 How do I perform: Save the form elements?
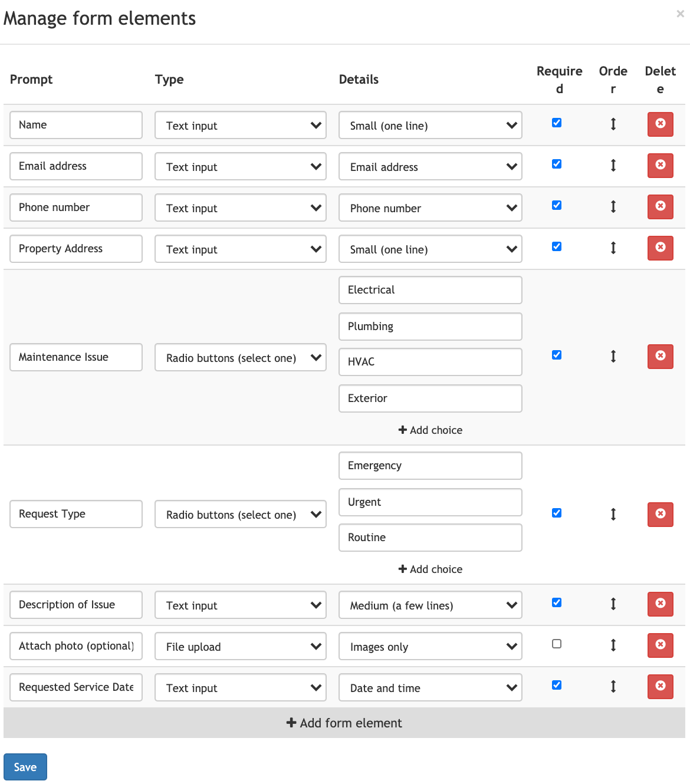click(25, 767)
